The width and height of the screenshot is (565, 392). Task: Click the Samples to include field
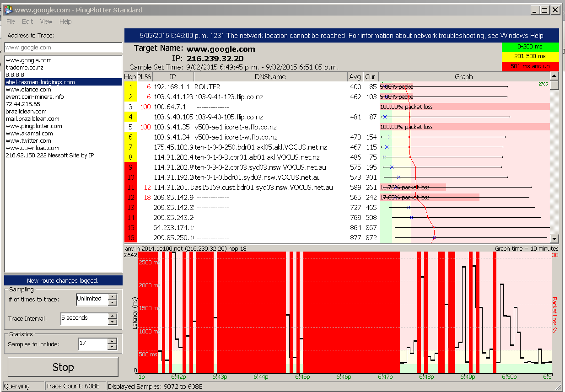[x=93, y=344]
